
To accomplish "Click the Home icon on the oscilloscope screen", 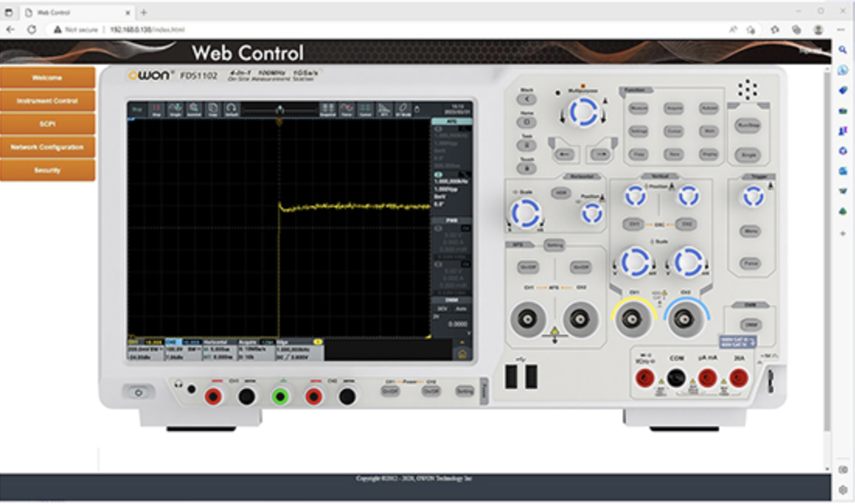I will [x=463, y=353].
